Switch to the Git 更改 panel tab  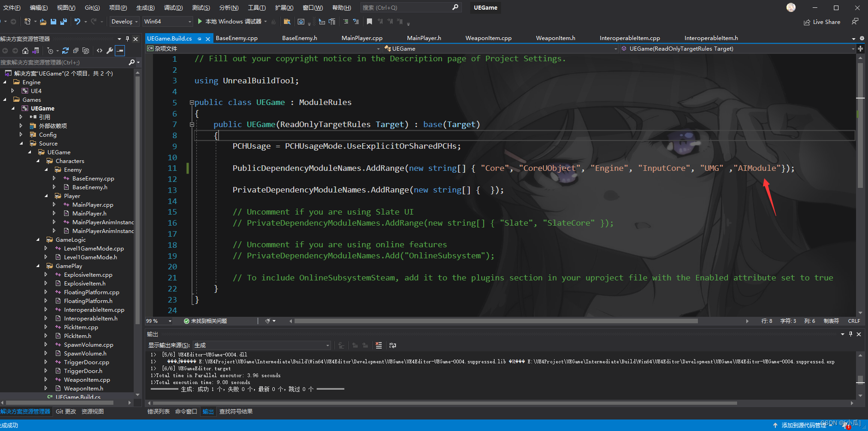click(66, 412)
